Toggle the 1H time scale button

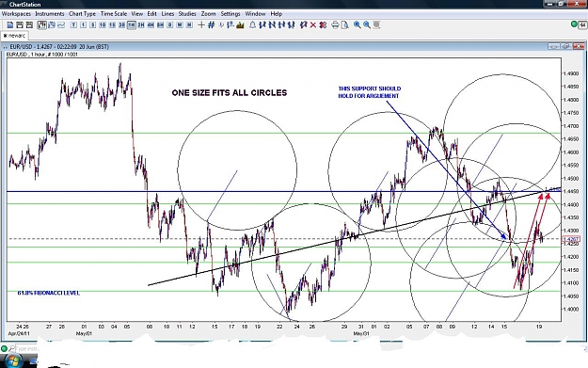[x=132, y=25]
